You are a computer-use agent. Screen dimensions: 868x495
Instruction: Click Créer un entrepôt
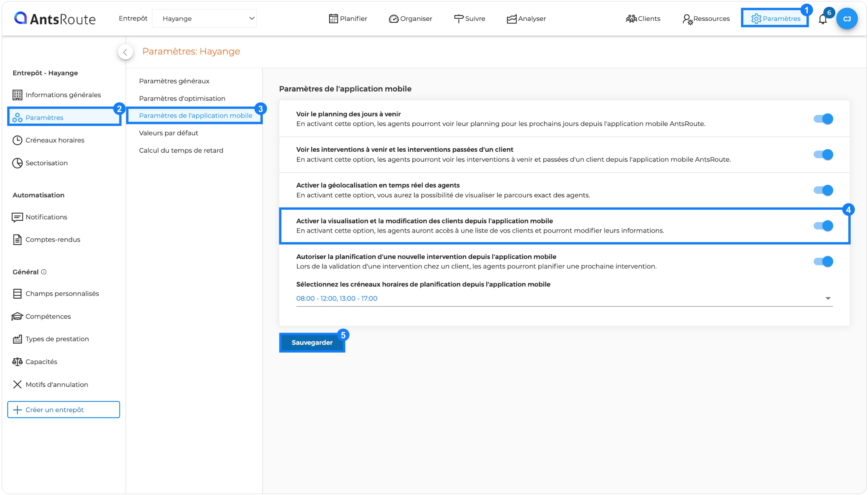click(x=63, y=409)
